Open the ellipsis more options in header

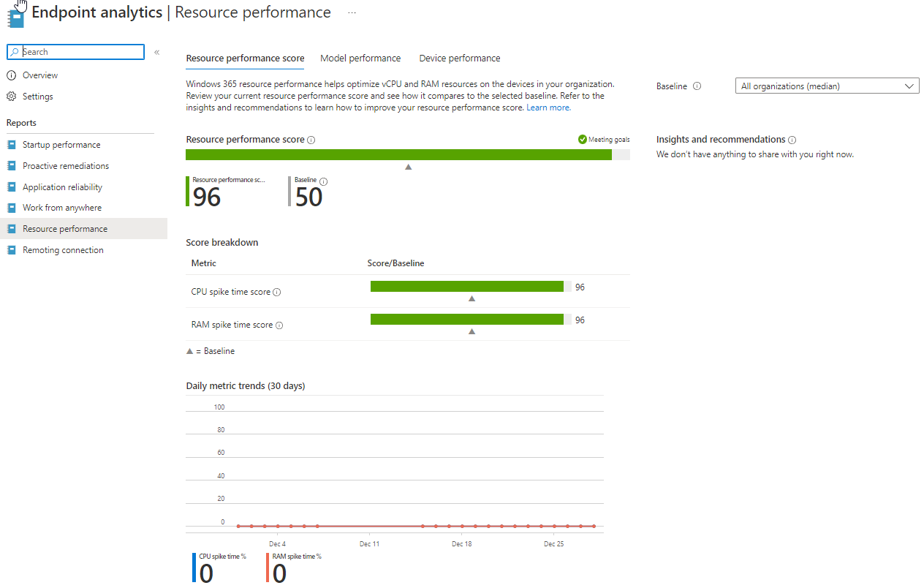352,13
